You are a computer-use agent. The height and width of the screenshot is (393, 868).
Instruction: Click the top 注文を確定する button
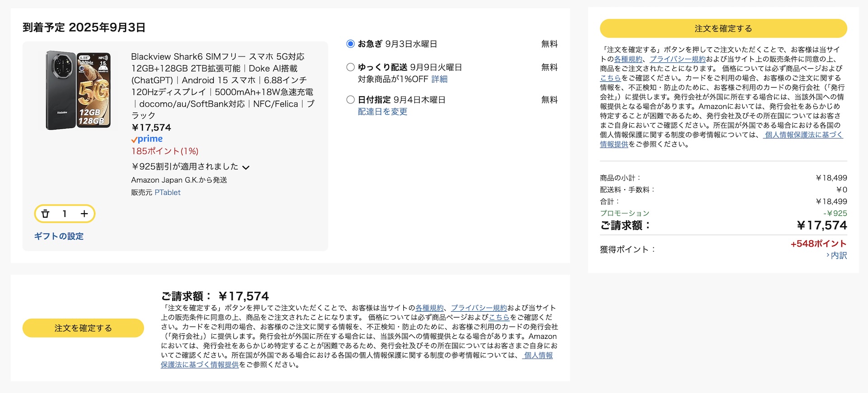pos(723,28)
